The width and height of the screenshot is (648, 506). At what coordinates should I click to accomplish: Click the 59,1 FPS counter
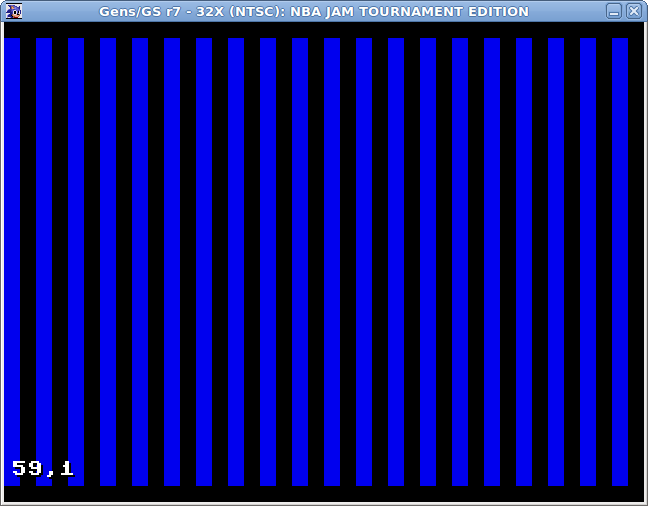pyautogui.click(x=43, y=468)
